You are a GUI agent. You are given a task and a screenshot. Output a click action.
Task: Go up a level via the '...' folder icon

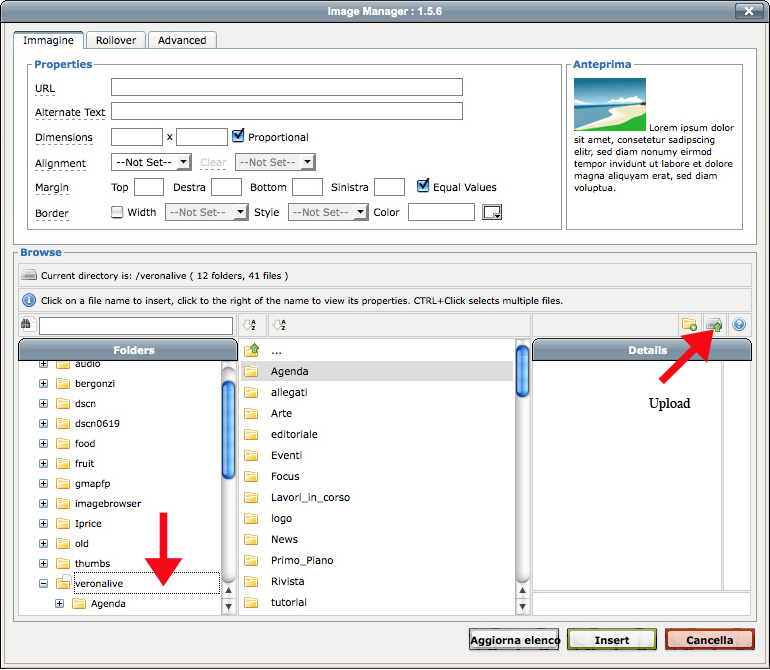point(252,350)
